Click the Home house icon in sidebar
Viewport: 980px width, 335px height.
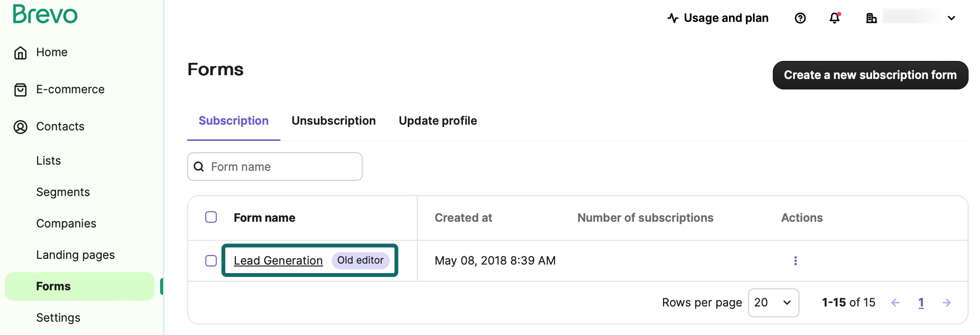[20, 52]
